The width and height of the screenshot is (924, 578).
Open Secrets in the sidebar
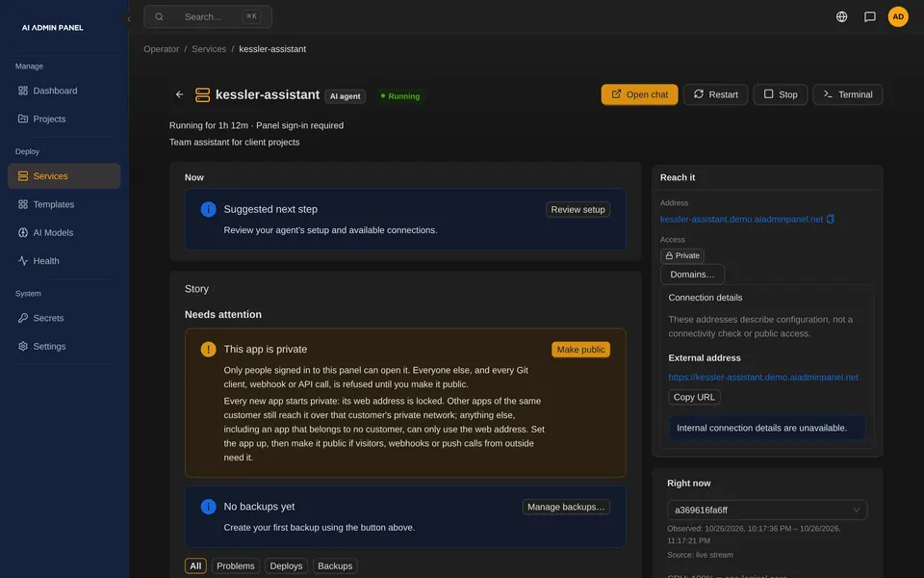(x=64, y=319)
